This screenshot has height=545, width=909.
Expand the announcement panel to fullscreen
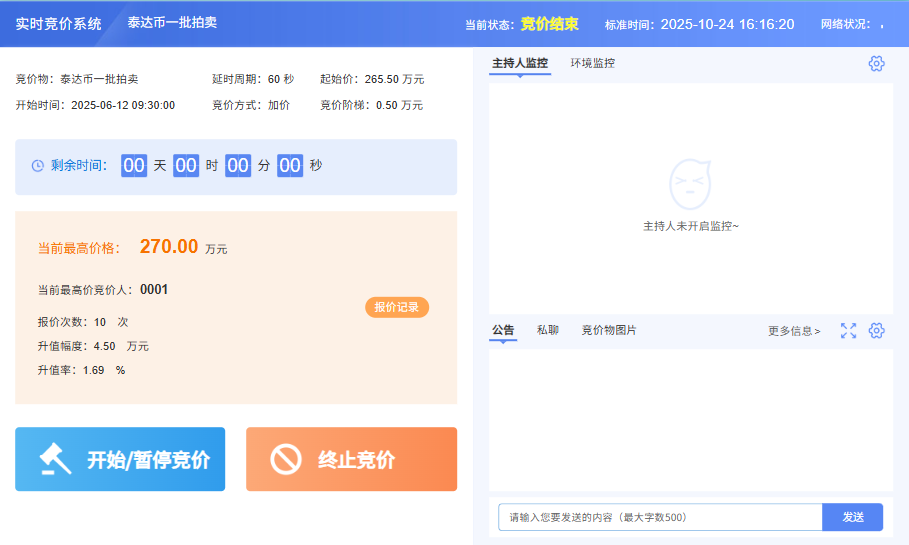848,331
